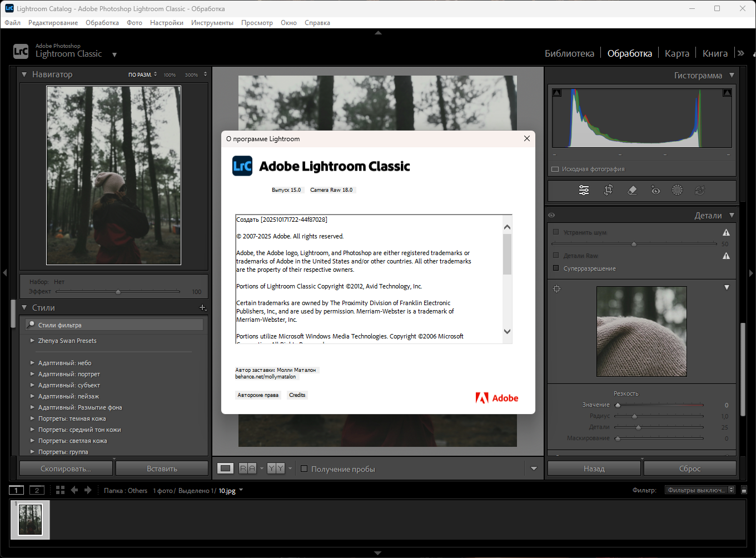
Task: Switch to grid view in filmstrip bar
Action: coord(60,490)
